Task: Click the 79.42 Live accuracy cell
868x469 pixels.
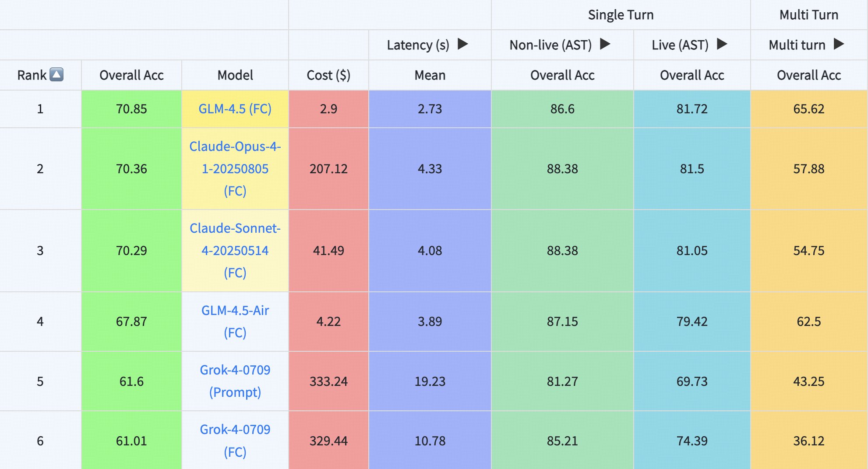Action: pyautogui.click(x=692, y=321)
